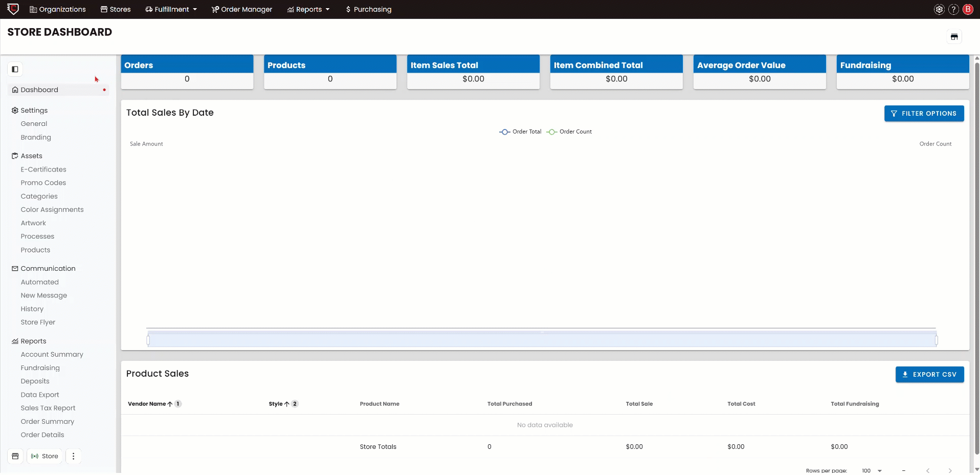The image size is (980, 475).
Task: Open the Rows per page dropdown
Action: 872,470
